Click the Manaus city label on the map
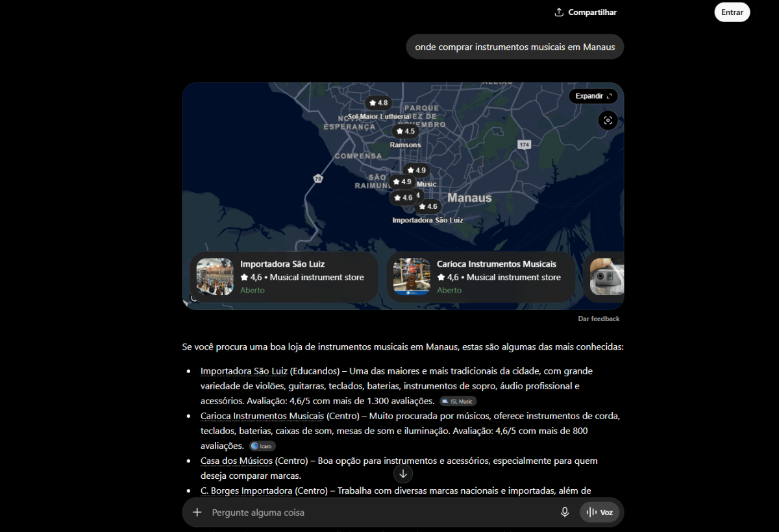Viewport: 779px width, 532px height. click(x=469, y=197)
